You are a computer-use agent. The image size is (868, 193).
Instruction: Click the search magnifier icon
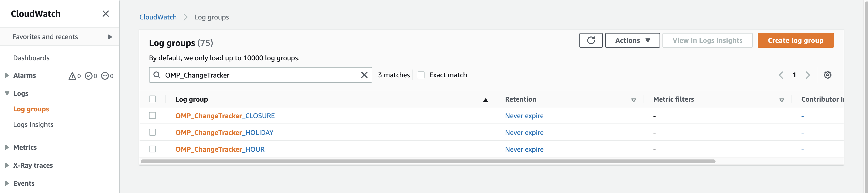pyautogui.click(x=157, y=75)
